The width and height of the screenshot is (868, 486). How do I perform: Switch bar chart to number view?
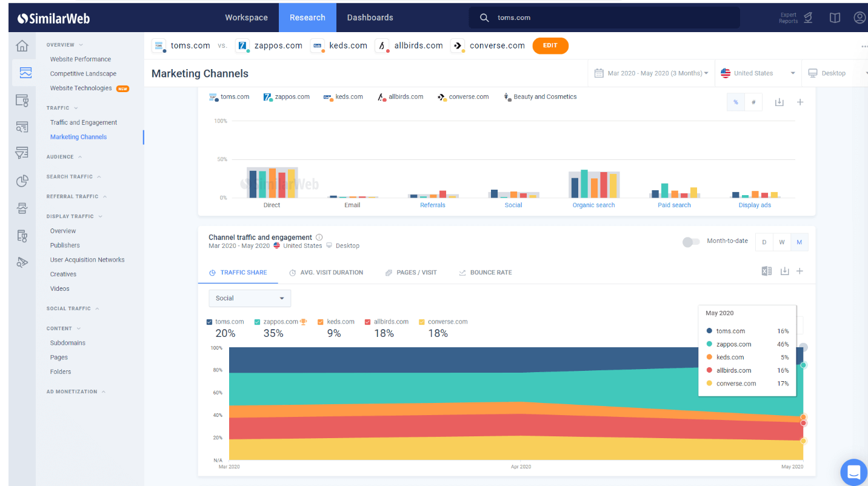753,102
